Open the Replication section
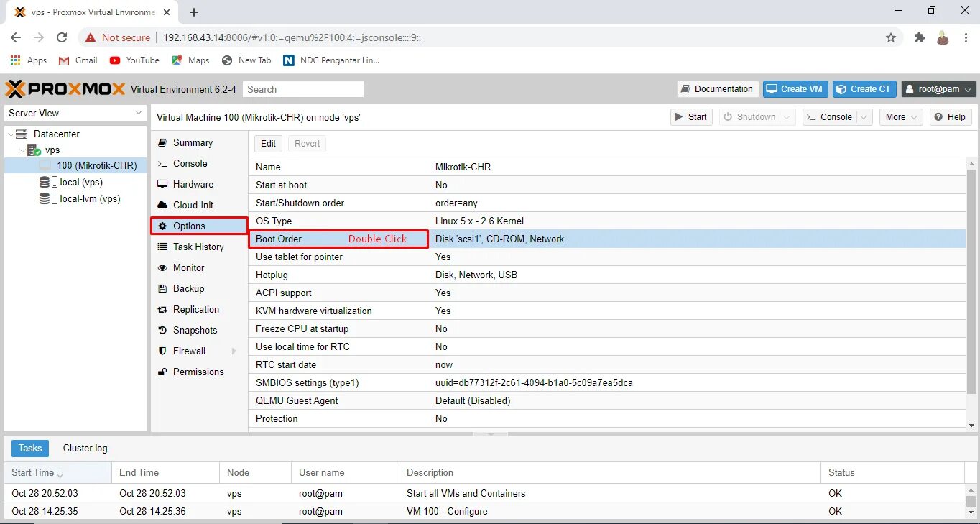The width and height of the screenshot is (980, 524). pyautogui.click(x=195, y=309)
